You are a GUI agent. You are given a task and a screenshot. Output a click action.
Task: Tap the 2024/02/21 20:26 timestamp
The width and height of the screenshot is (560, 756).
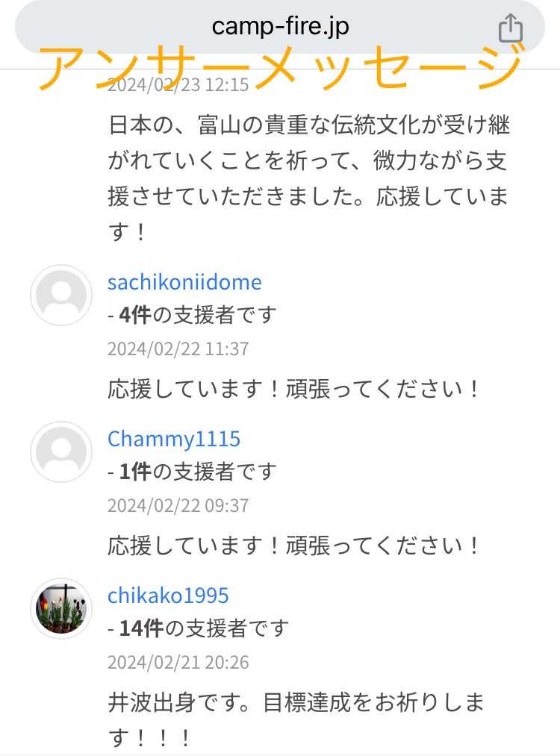178,662
